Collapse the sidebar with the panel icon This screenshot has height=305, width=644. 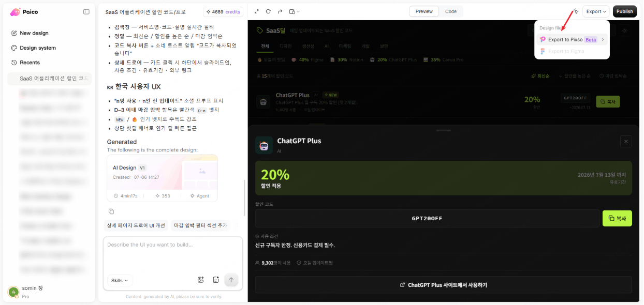point(86,11)
